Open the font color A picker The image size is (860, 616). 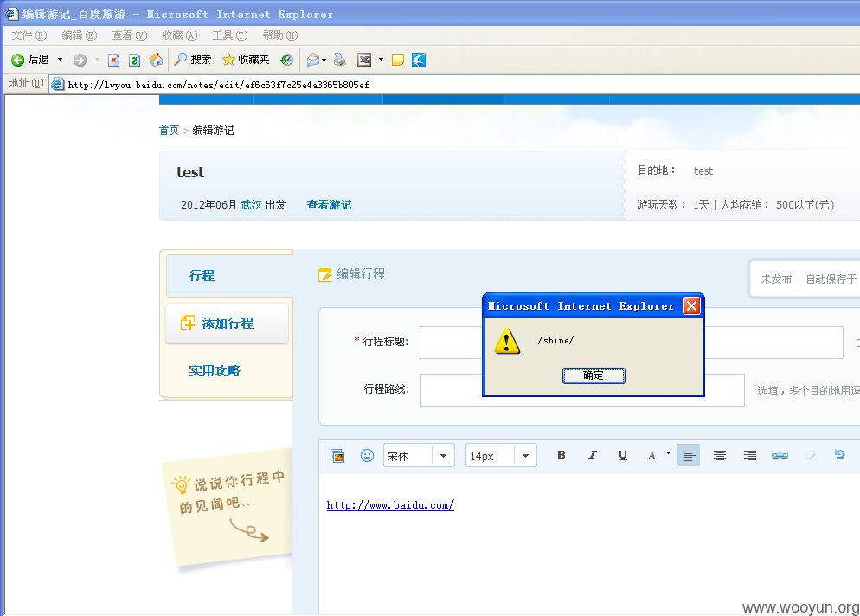651,455
